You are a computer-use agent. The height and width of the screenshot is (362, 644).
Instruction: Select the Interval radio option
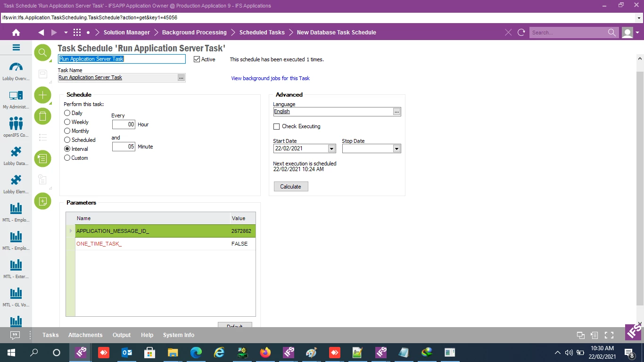[67, 149]
